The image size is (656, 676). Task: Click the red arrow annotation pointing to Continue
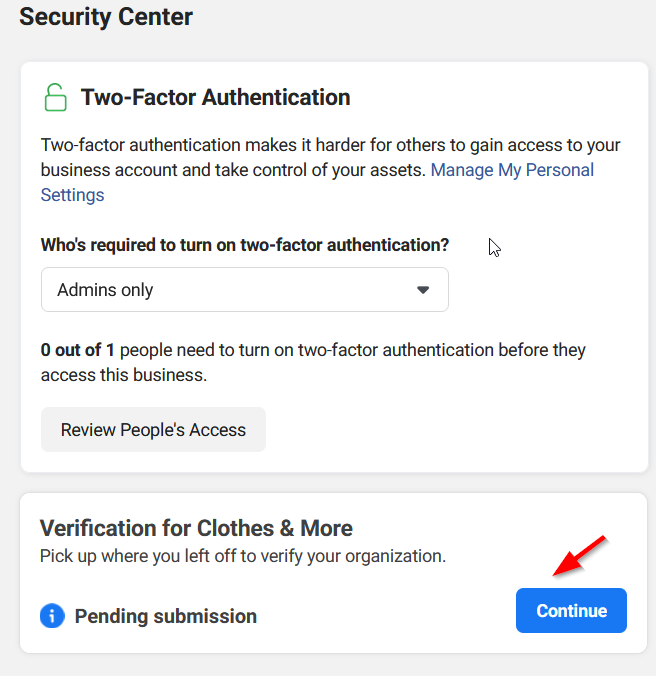(580, 555)
